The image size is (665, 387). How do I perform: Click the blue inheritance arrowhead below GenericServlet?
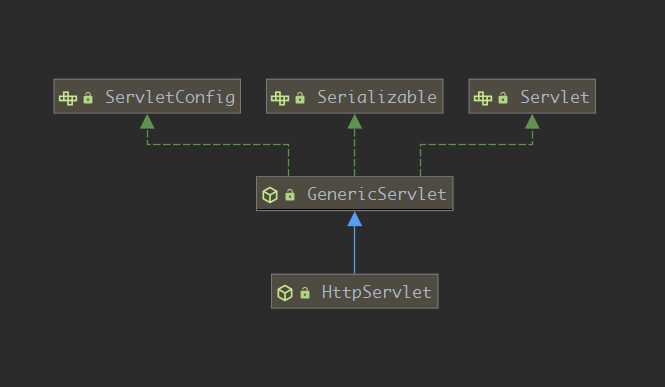355,220
